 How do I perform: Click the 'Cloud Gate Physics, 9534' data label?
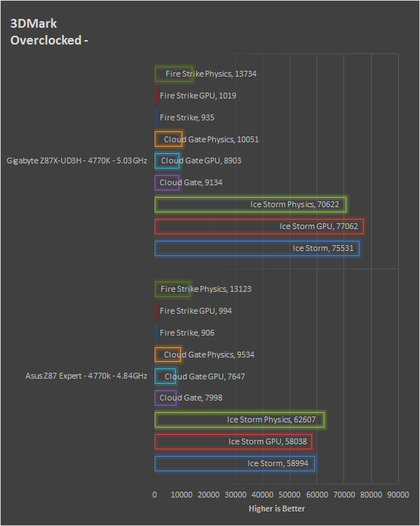click(x=209, y=355)
